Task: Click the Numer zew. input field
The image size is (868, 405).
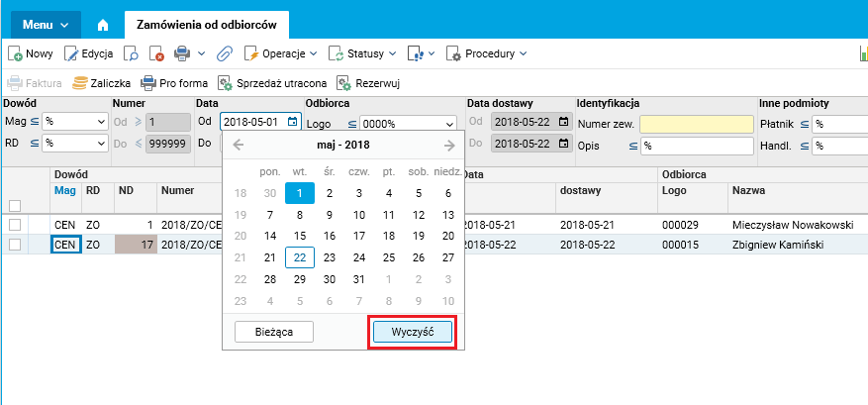Action: click(697, 124)
